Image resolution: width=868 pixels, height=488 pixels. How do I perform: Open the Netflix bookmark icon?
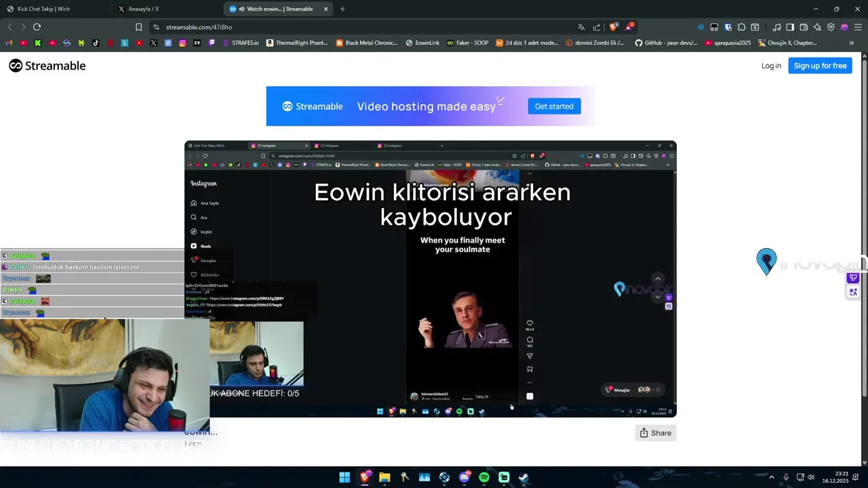pos(110,43)
